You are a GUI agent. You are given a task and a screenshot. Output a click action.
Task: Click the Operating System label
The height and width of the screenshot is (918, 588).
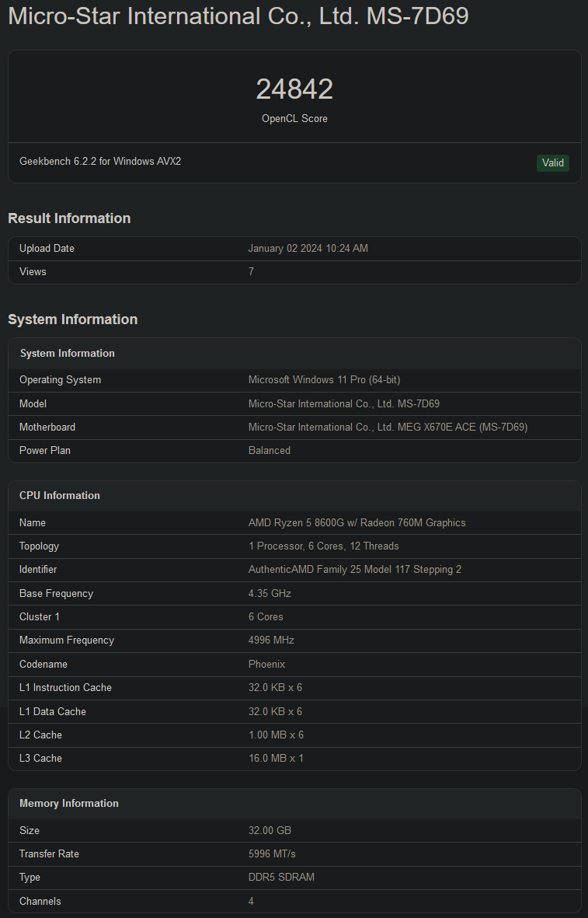pyautogui.click(x=61, y=380)
